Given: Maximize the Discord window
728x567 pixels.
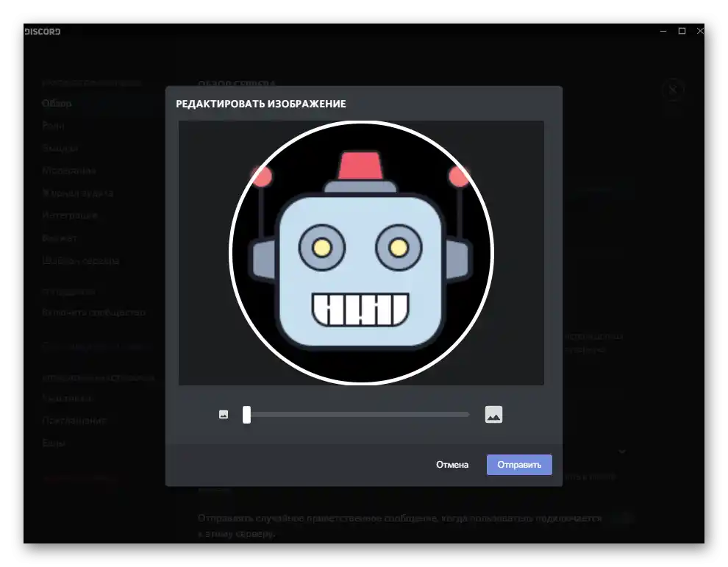Looking at the screenshot, I should coord(682,31).
